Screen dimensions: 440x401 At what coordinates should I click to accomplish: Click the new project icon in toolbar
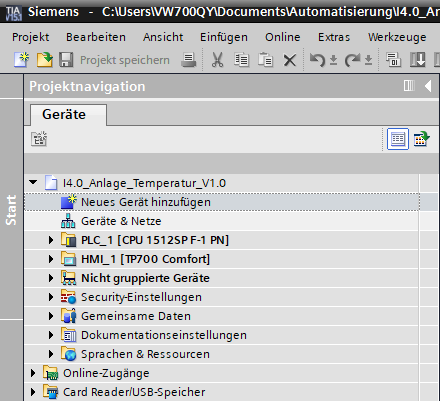pos(21,60)
